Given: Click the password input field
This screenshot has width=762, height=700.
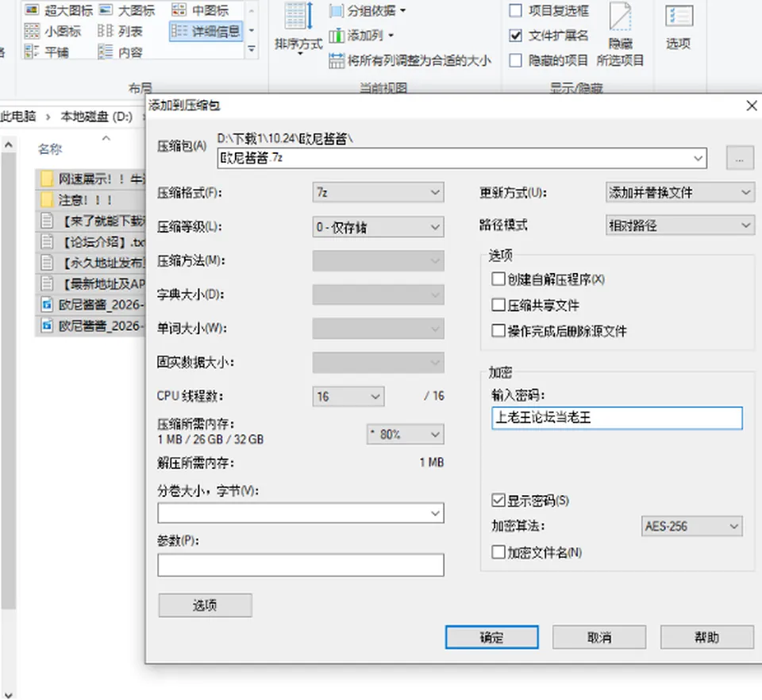Looking at the screenshot, I should click(x=617, y=417).
